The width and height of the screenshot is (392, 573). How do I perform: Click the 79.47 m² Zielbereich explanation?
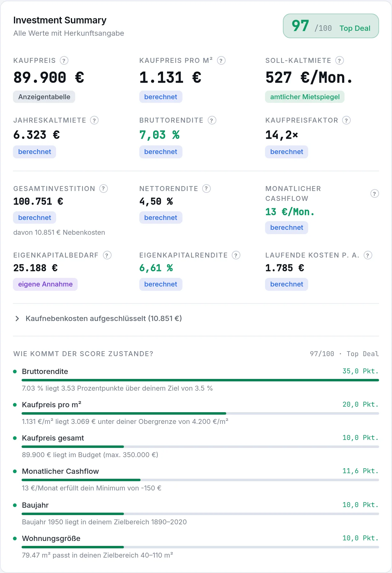coord(97,555)
